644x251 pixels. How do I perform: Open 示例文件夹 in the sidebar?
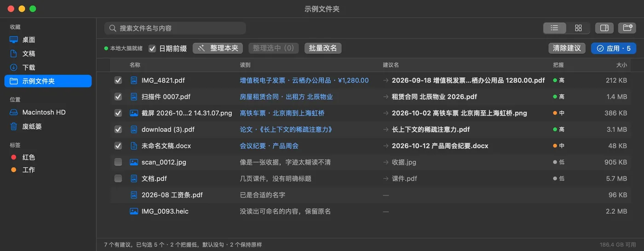click(48, 81)
